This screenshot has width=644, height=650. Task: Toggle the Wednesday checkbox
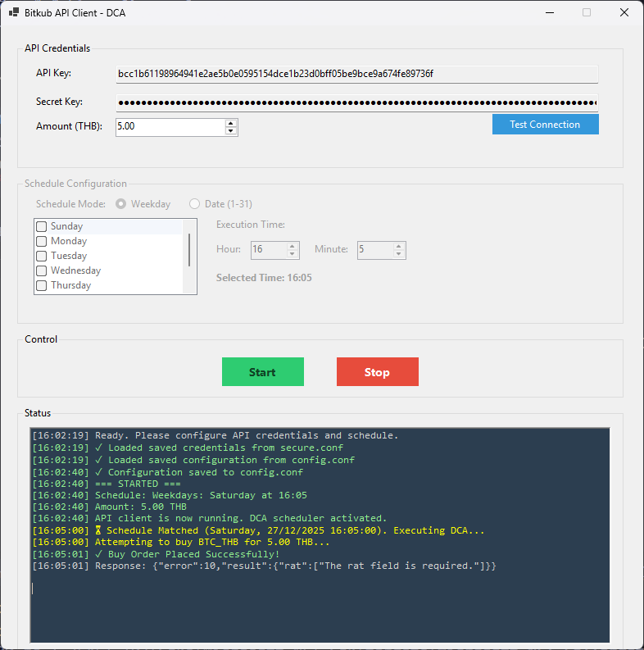point(41,270)
